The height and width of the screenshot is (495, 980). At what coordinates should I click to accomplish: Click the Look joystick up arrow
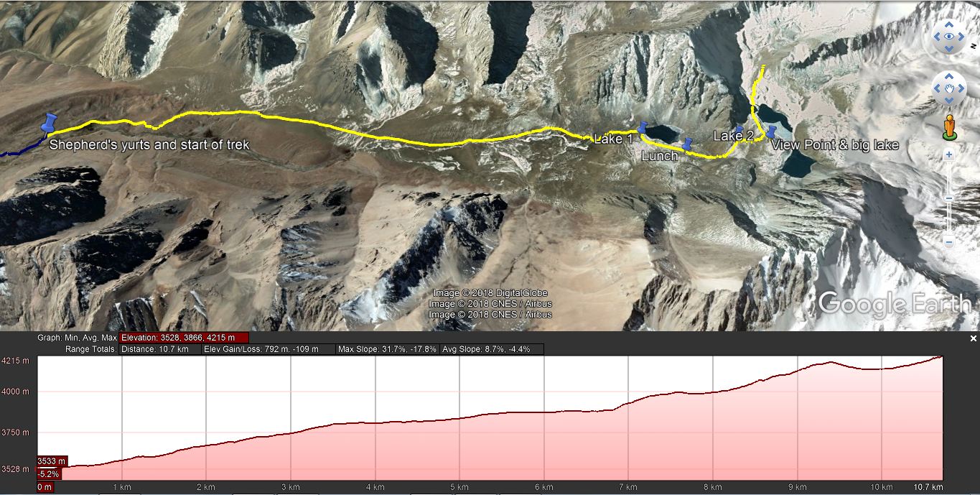coord(949,24)
